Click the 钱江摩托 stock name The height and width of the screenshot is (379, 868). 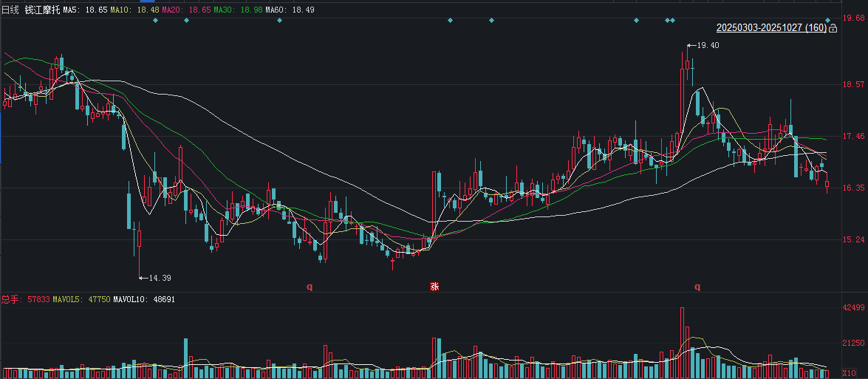[x=42, y=10]
